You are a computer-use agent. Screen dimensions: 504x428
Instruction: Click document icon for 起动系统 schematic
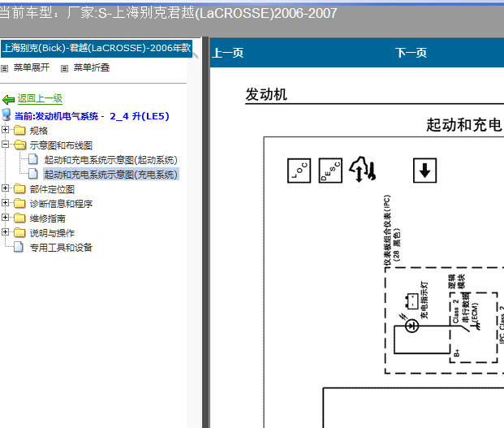[33, 159]
